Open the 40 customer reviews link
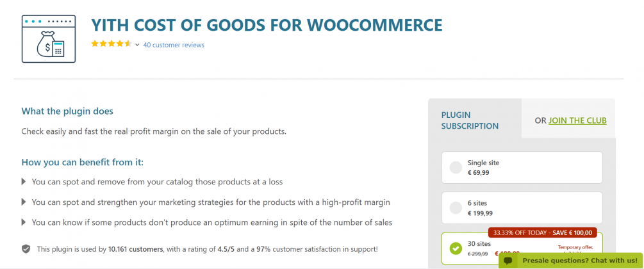Screen dimensions: 644x269 [x=174, y=45]
